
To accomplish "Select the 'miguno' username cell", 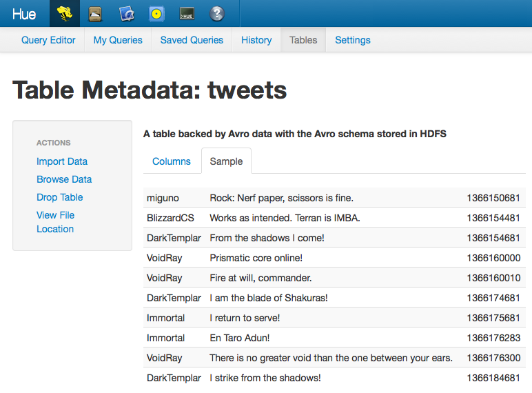I will [163, 198].
